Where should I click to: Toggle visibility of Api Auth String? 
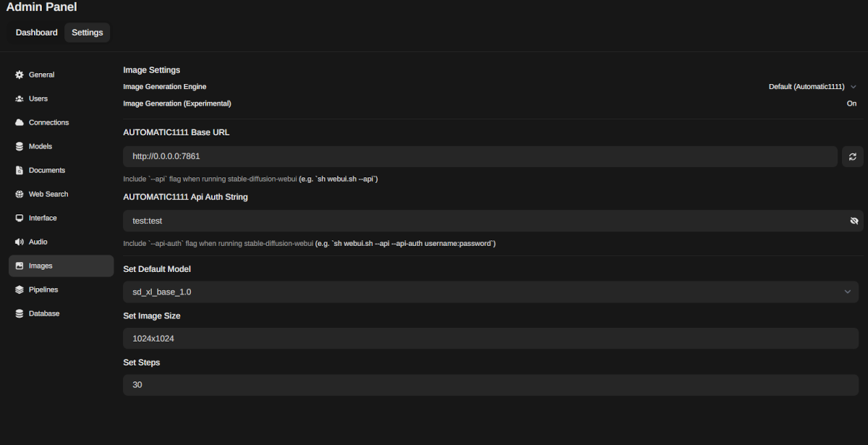click(854, 221)
